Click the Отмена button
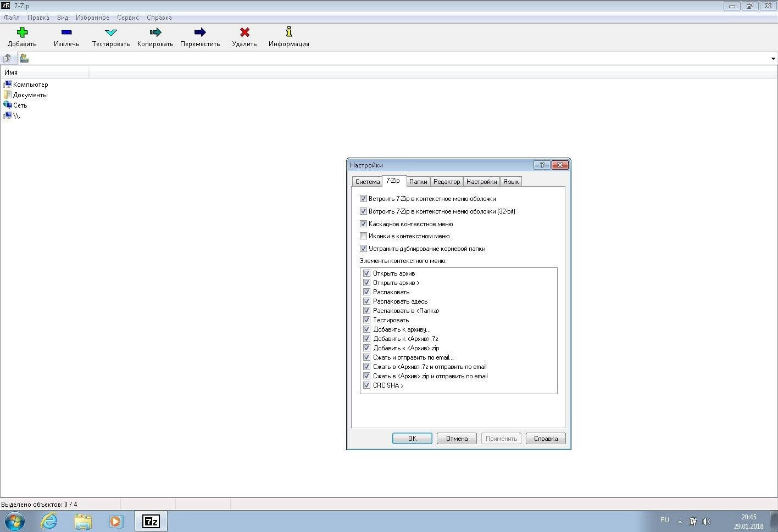 [457, 439]
